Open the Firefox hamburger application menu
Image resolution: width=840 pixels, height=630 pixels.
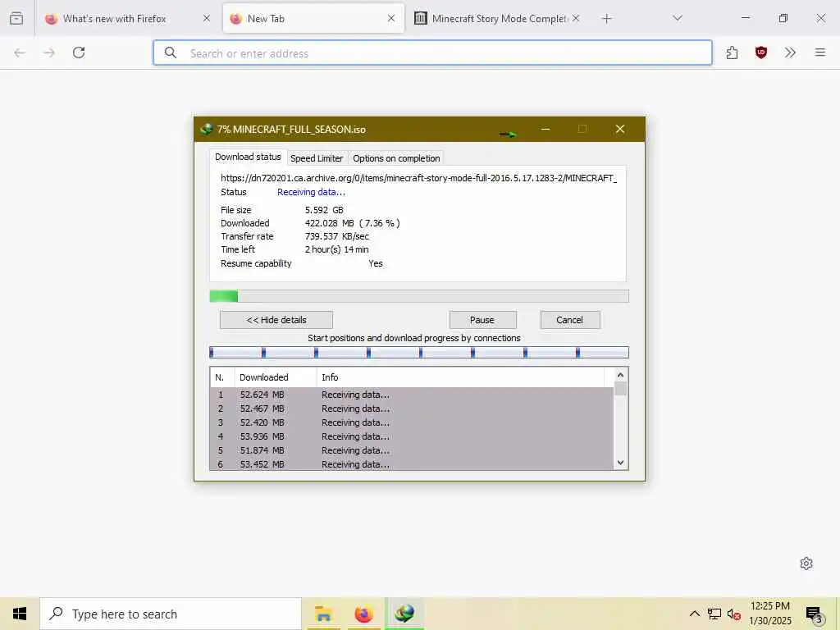(x=820, y=52)
